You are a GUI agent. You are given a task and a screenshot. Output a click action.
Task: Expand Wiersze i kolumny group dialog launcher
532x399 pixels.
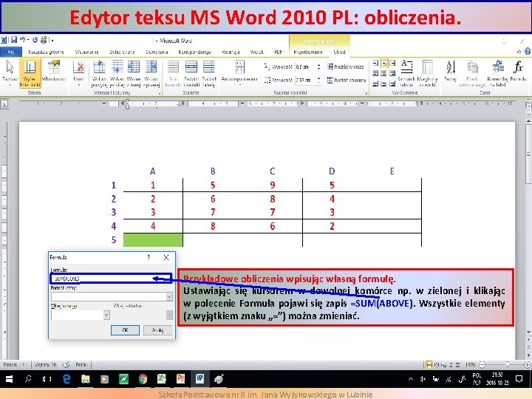tap(160, 93)
